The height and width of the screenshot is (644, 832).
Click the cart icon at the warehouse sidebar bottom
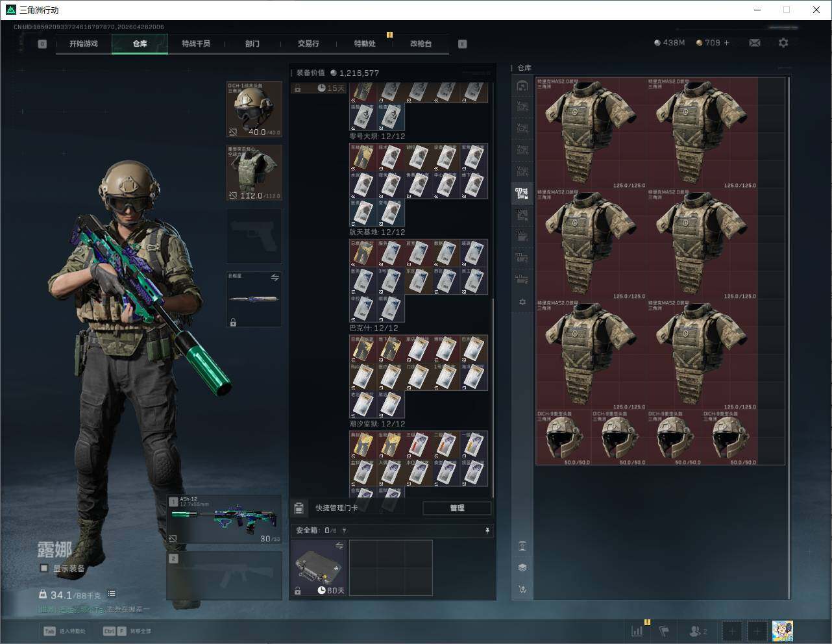tap(522, 589)
